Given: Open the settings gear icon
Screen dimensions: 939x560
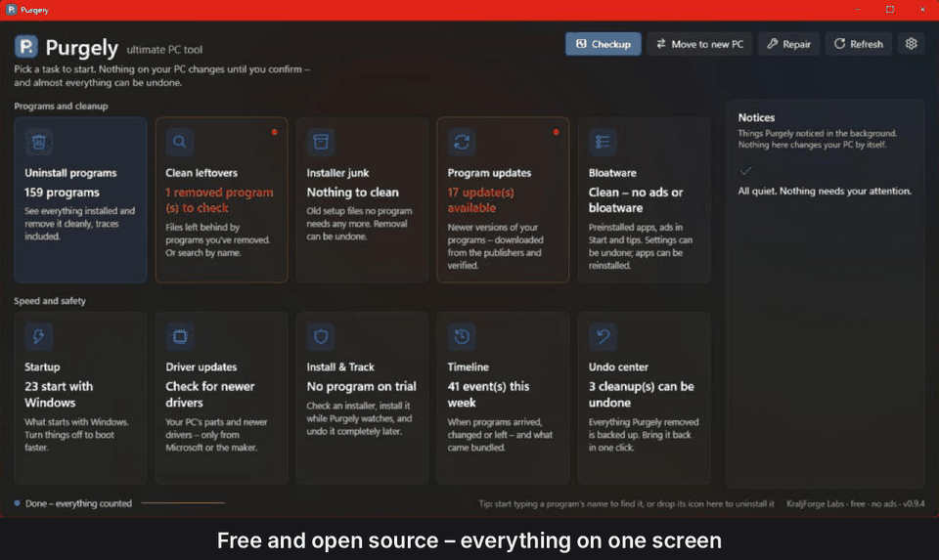Looking at the screenshot, I should pos(911,44).
